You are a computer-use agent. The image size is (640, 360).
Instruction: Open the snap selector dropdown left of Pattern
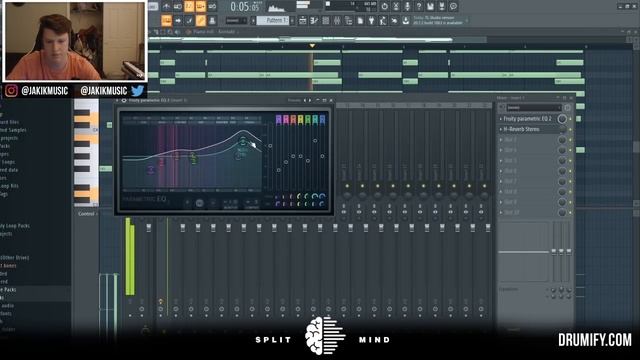(x=236, y=20)
